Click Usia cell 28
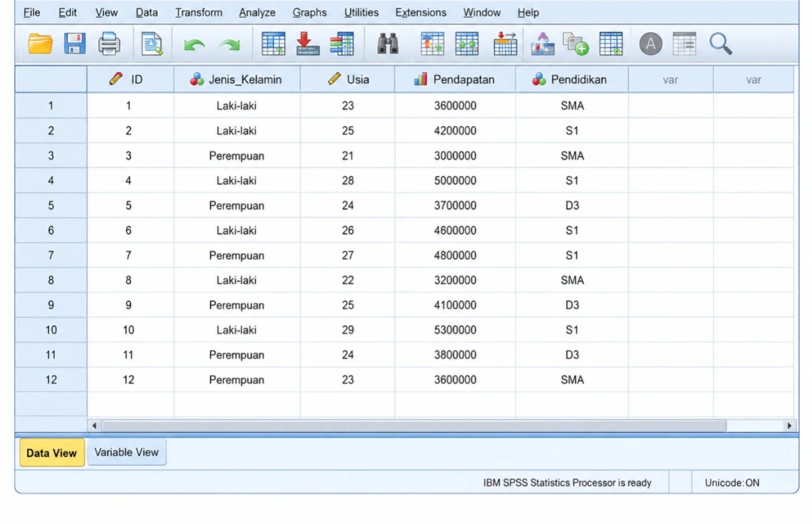812x524 pixels. point(347,181)
